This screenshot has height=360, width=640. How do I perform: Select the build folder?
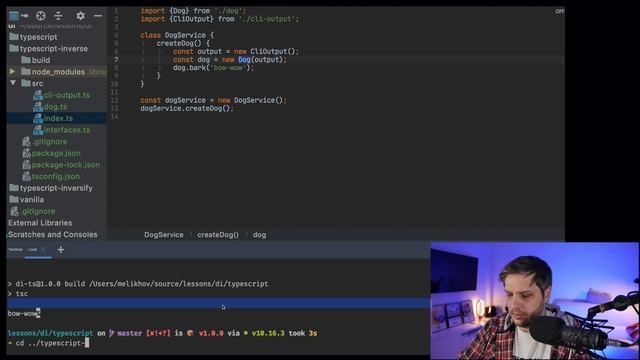pos(41,60)
